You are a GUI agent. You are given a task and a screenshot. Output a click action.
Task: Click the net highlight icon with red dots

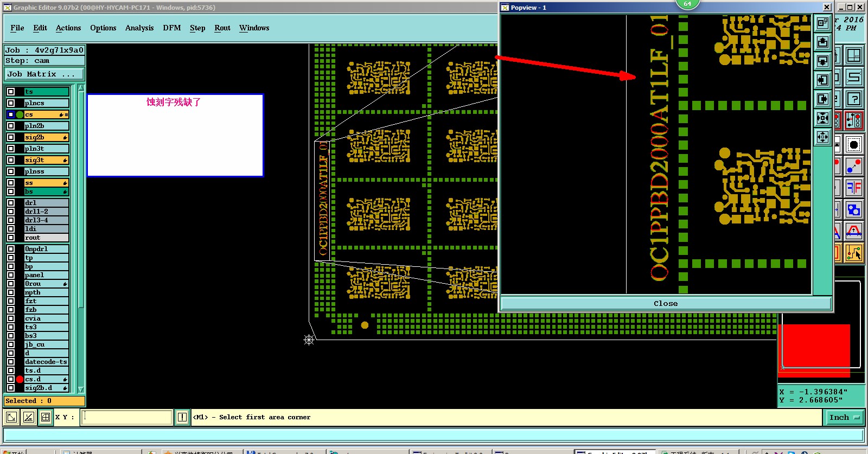click(854, 120)
